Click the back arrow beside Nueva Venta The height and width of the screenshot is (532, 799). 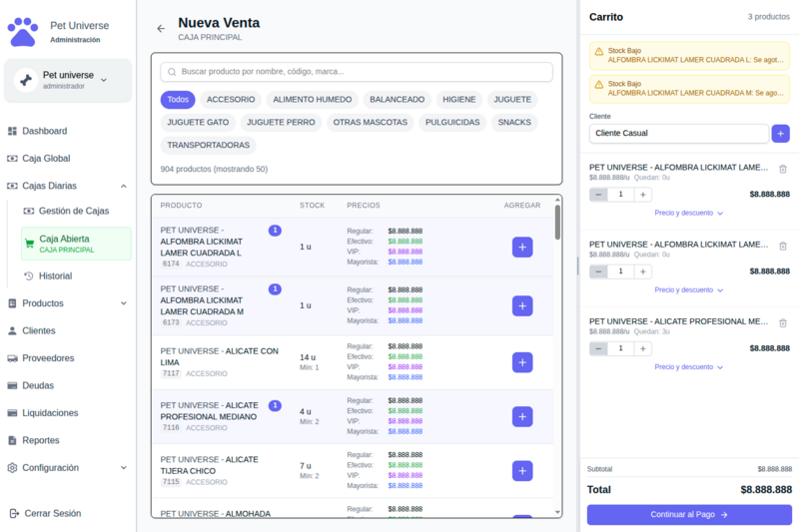click(161, 29)
